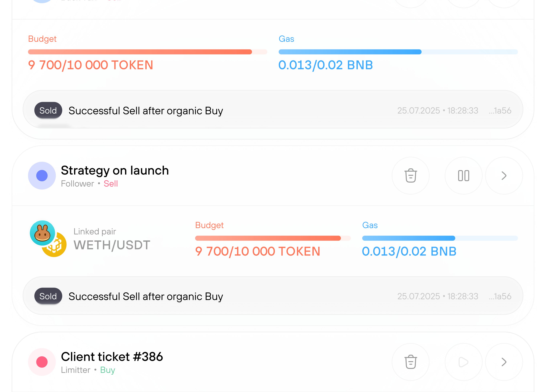Open Strategy on launch details chevron
546x392 pixels.
(x=504, y=176)
